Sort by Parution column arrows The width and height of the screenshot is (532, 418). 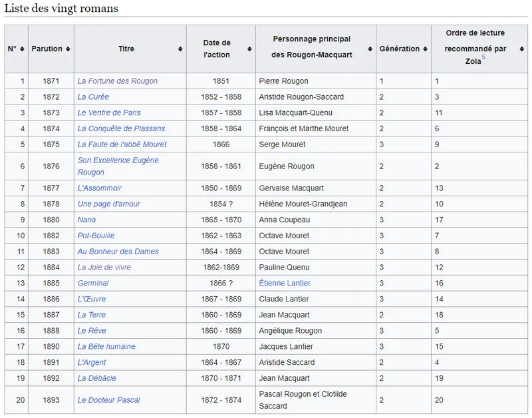click(68, 49)
